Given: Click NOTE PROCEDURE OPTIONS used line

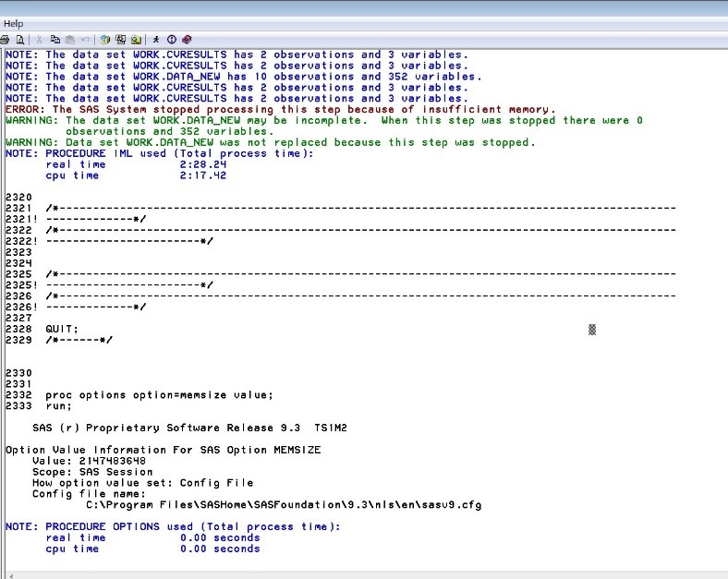Looking at the screenshot, I should coord(173,527).
